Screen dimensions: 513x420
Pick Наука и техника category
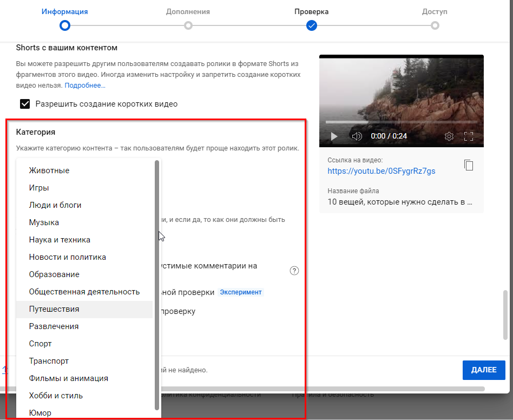pyautogui.click(x=60, y=240)
